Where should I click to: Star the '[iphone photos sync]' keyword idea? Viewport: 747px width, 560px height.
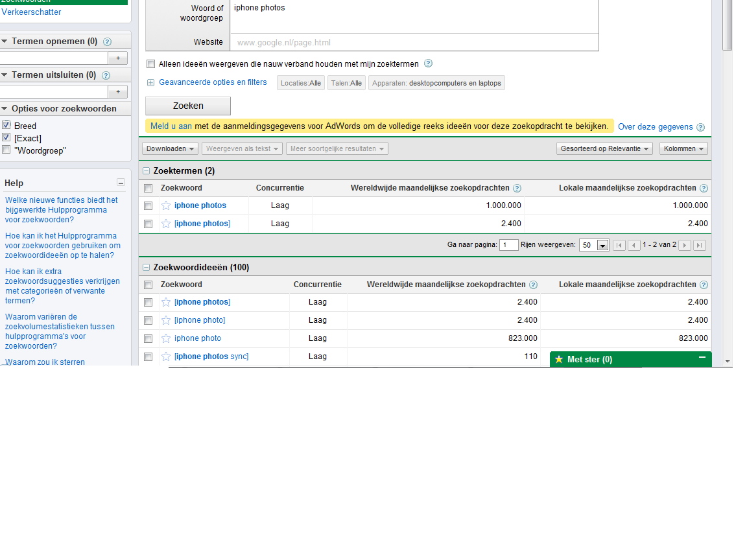[x=166, y=356]
